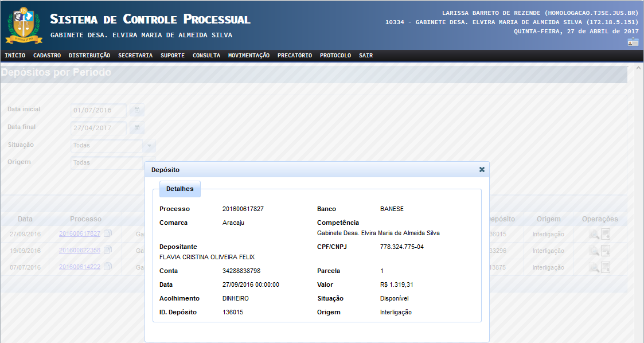Open the PRECATÓRIO menu
644x343 pixels.
294,56
